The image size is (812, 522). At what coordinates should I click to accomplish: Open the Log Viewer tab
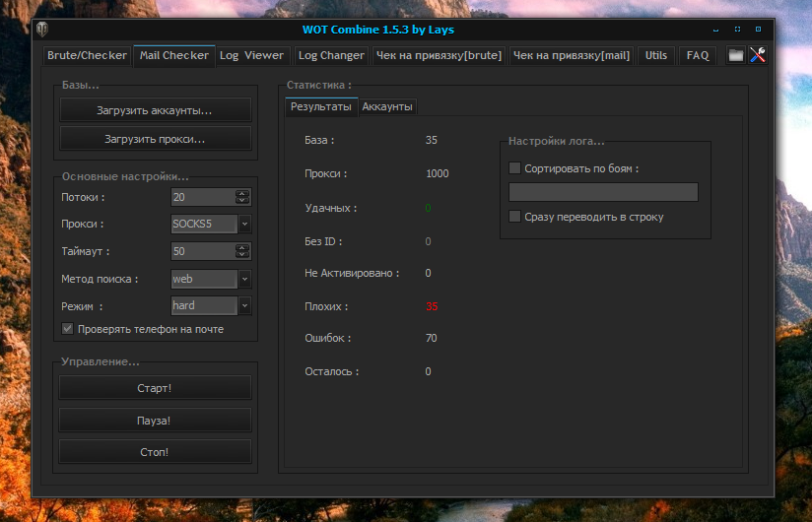coord(251,55)
